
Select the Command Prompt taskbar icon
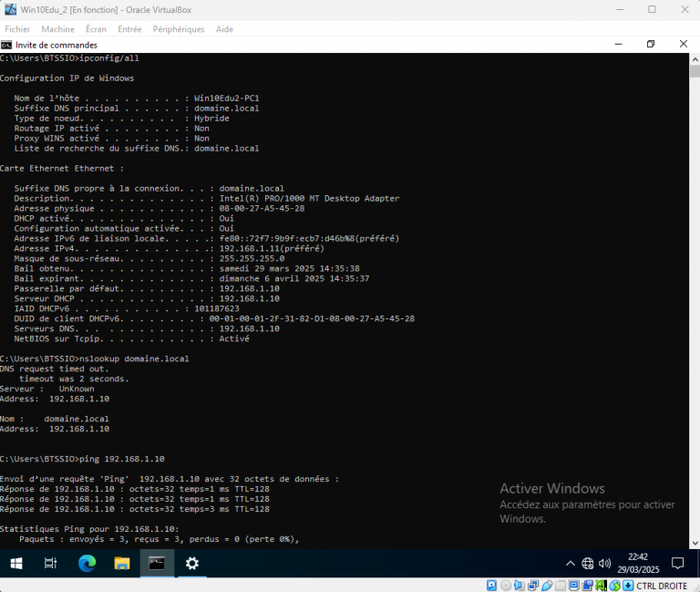coord(157,564)
